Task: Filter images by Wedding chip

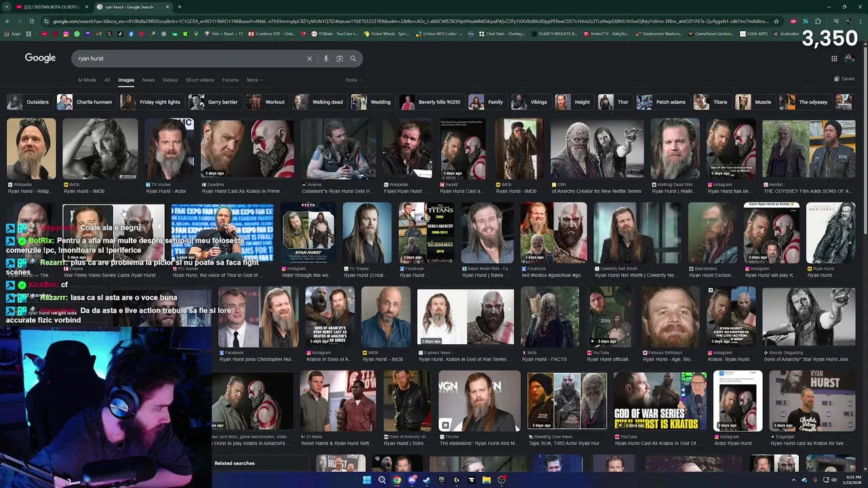Action: (372, 102)
